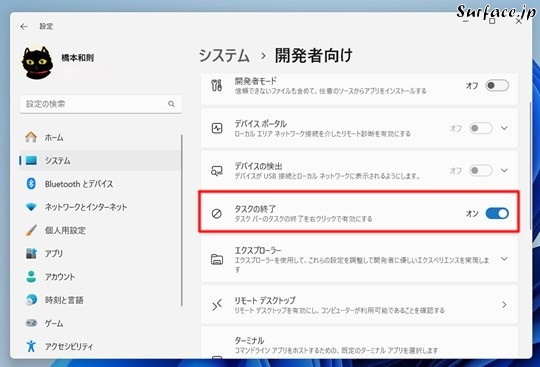Click the 時刻と言語 globe icon
540x367 pixels.
pyautogui.click(x=31, y=300)
